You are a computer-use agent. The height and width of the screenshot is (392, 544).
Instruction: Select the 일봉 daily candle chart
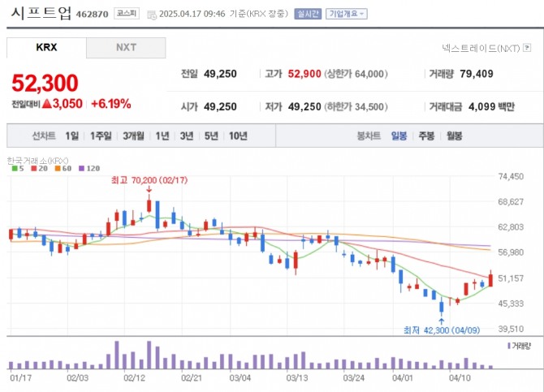coord(399,136)
